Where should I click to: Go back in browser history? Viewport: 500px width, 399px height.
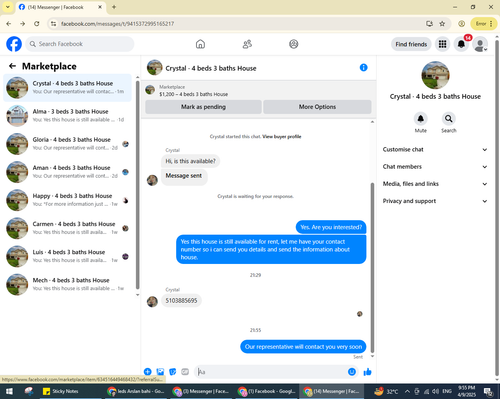click(x=9, y=24)
